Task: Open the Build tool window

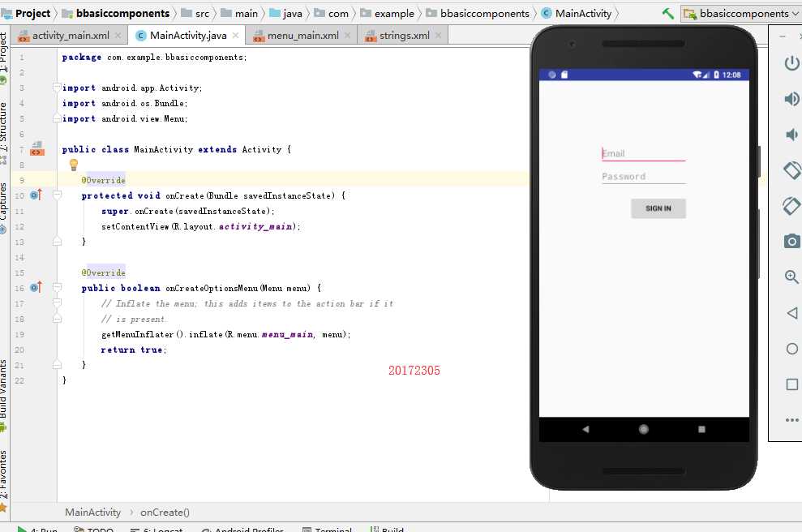Action: pos(387,529)
